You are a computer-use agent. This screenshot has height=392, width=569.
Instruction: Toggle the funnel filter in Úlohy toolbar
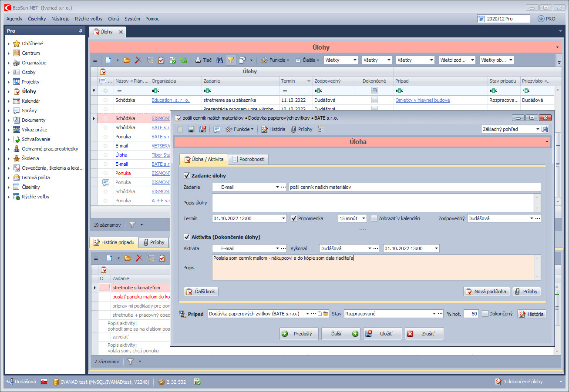pyautogui.click(x=231, y=60)
